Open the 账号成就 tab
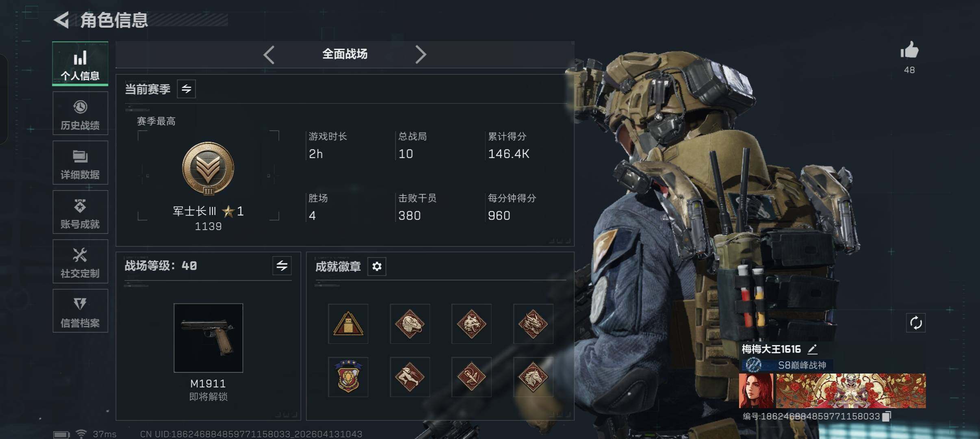The height and width of the screenshot is (439, 980). 80,212
